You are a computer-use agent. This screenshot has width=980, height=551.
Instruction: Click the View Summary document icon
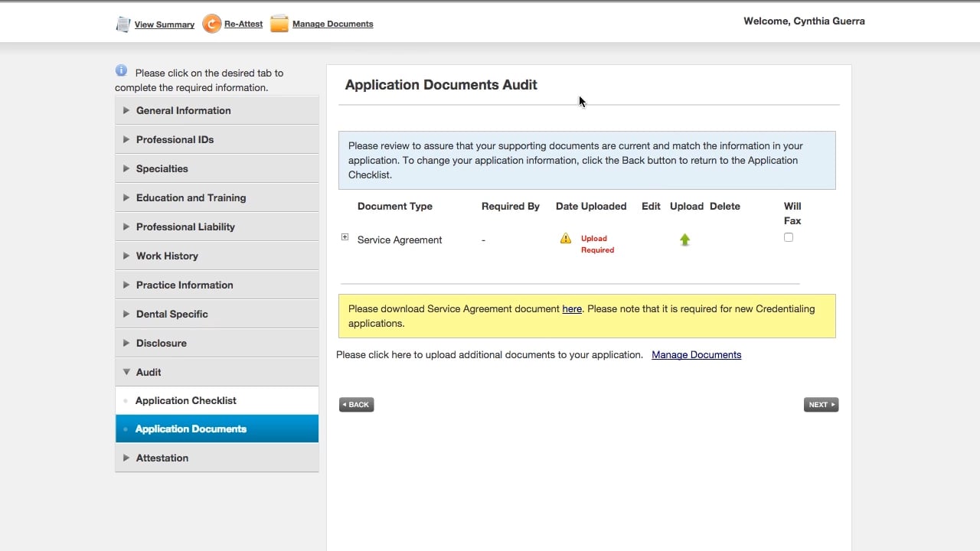click(123, 24)
